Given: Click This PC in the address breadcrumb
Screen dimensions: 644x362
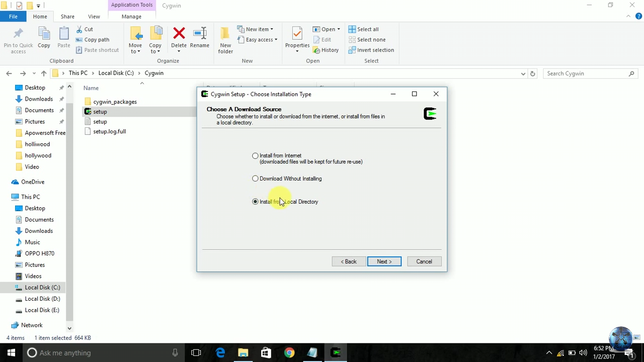Looking at the screenshot, I should (78, 73).
